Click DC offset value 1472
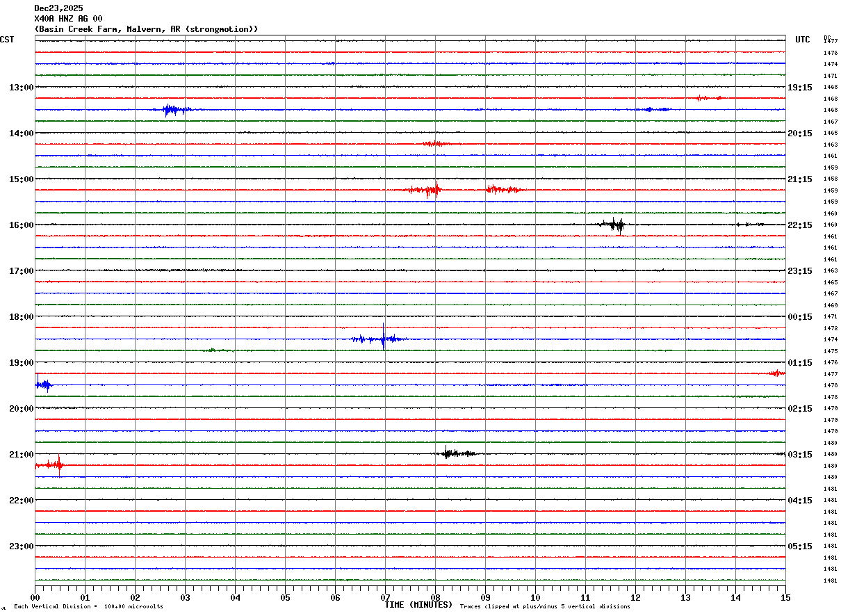Image resolution: width=841 pixels, height=616 pixels. [831, 327]
